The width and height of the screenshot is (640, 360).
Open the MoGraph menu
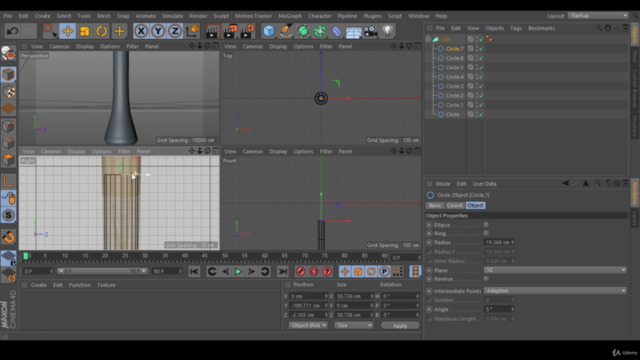[290, 16]
